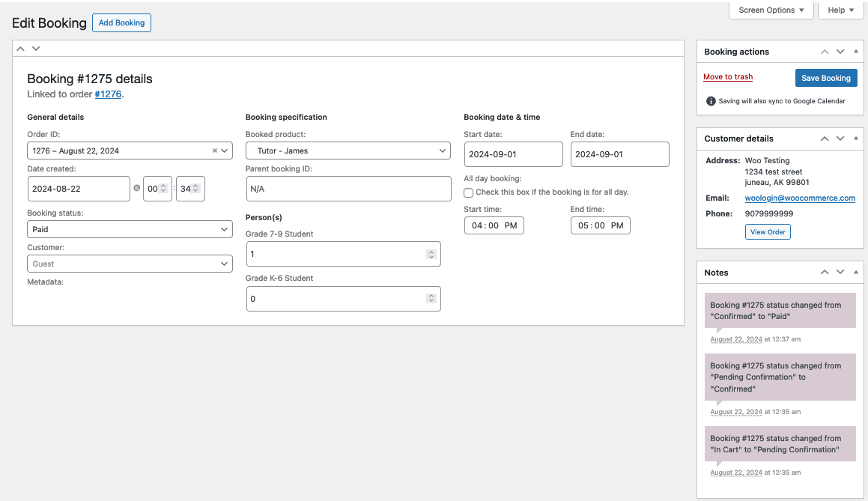This screenshot has width=868, height=501.
Task: Collapse the Customer details panel
Action: point(856,139)
